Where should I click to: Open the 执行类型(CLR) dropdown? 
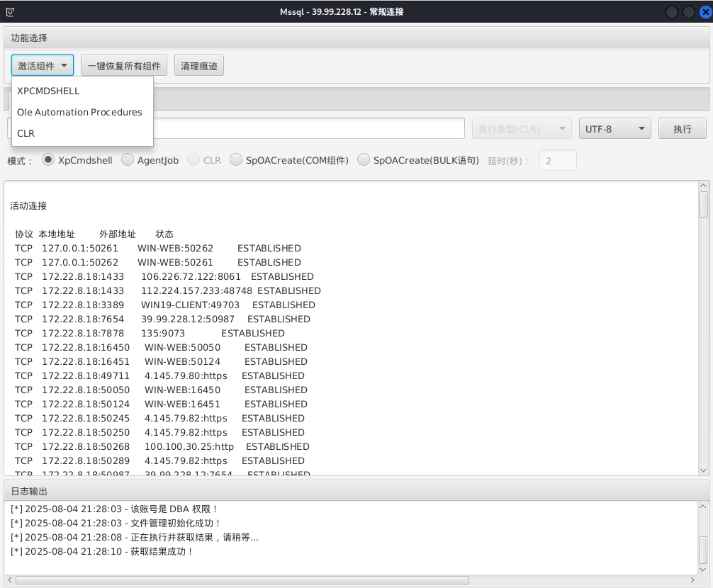(522, 129)
